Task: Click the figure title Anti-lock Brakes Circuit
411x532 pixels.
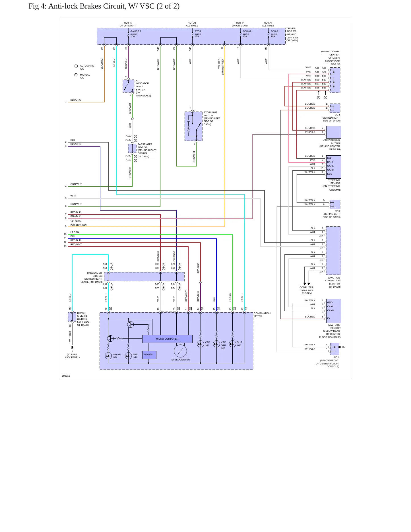Action: pos(104,6)
